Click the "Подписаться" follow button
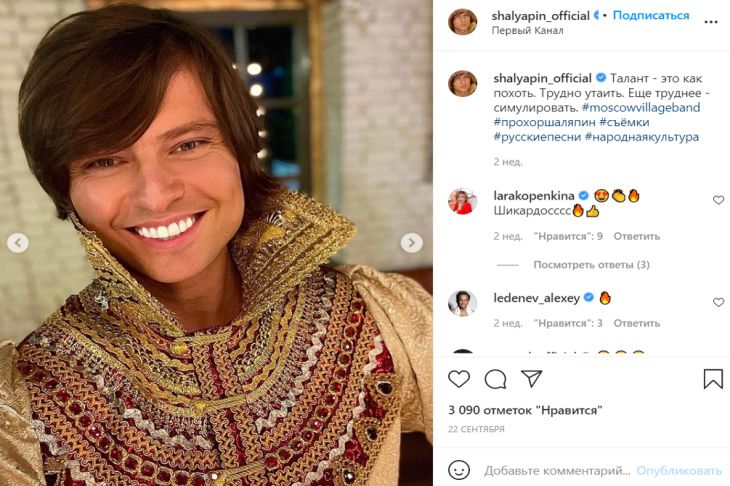This screenshot has height=486, width=730. [651, 16]
